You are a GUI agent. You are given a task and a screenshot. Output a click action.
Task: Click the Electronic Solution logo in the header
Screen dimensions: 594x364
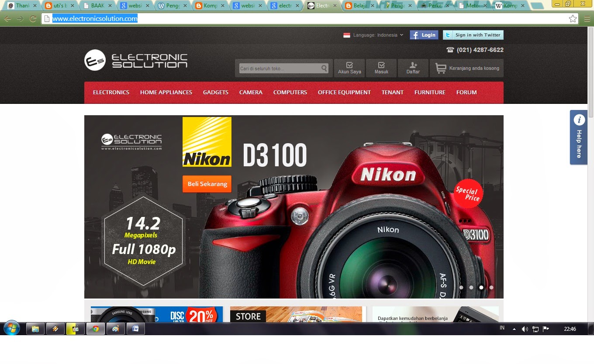136,60
